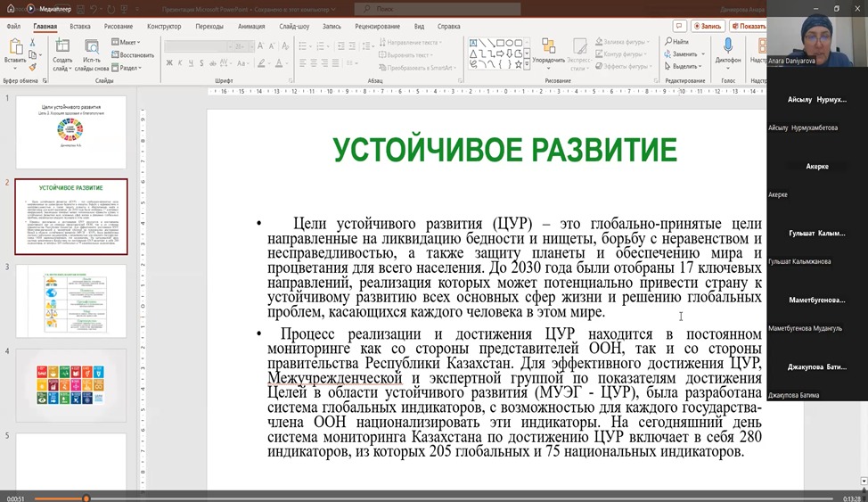868x502 pixels.
Task: Click the increase list indent icon
Action: point(352,46)
